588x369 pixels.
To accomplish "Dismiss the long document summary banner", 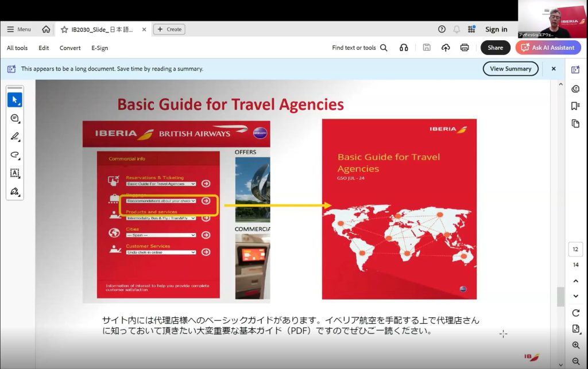I will (554, 69).
